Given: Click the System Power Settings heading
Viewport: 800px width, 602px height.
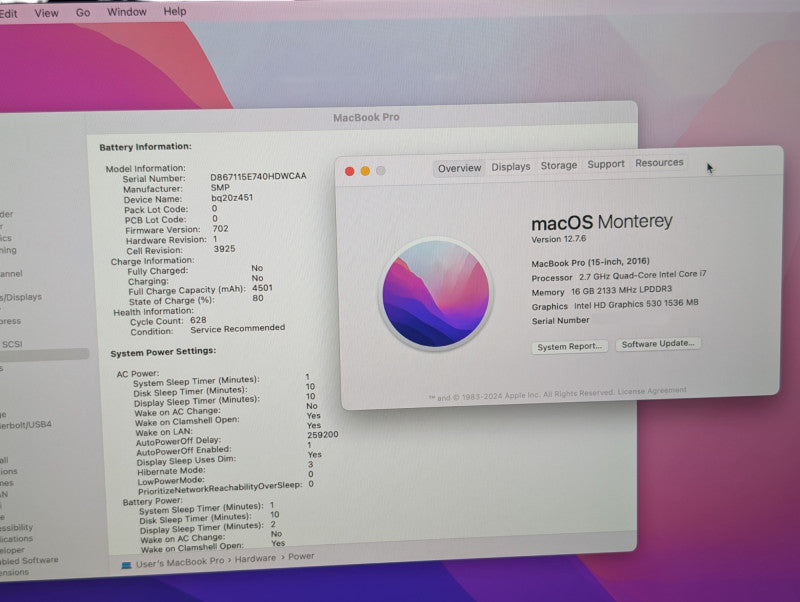Looking at the screenshot, I should point(163,352).
